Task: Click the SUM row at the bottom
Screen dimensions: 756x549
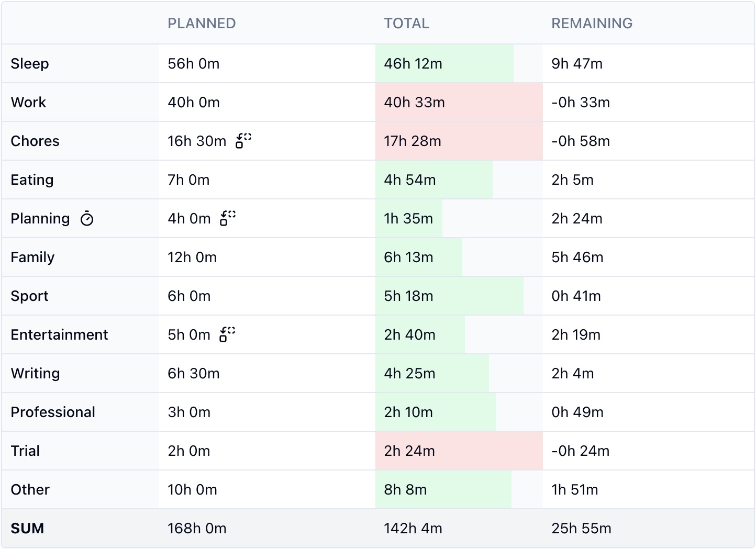Action: point(27,528)
